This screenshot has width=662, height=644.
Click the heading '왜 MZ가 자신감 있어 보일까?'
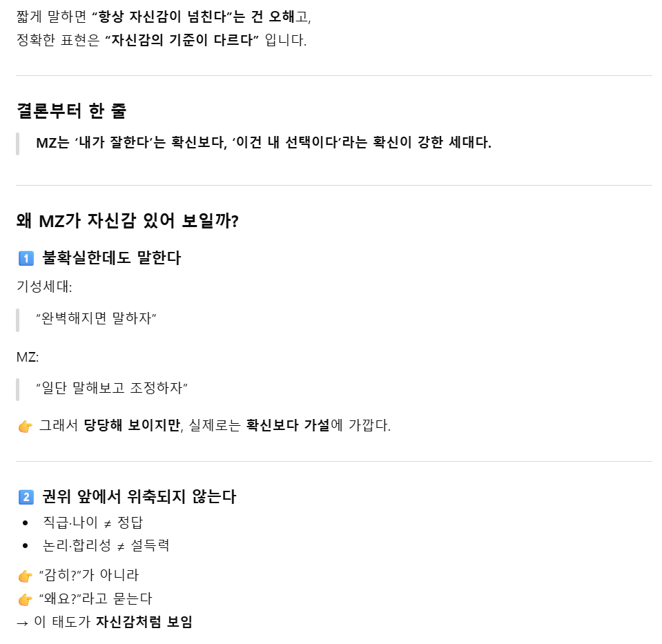click(x=127, y=221)
